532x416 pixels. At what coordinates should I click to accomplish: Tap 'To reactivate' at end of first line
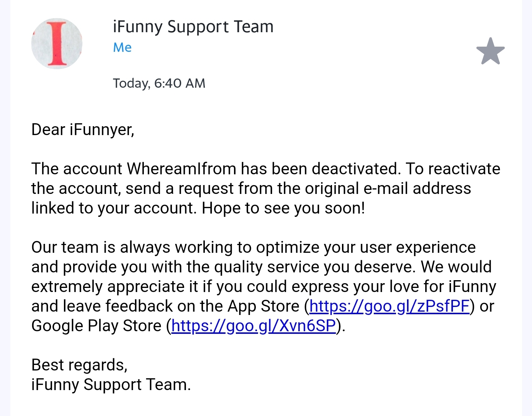coord(453,169)
